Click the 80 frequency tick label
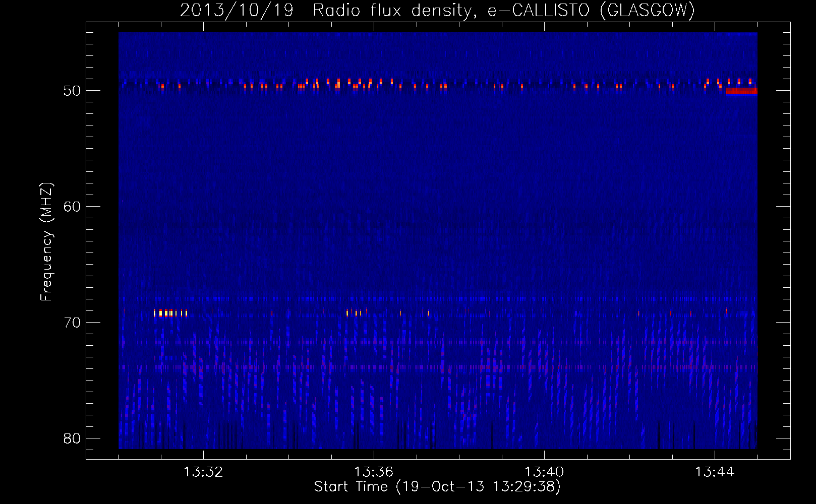Screen dimensions: 816x504 pyautogui.click(x=72, y=438)
